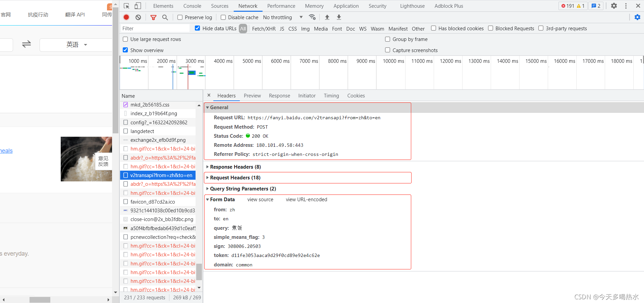Open the No throttling dropdown
The image size is (644, 303).
[282, 17]
